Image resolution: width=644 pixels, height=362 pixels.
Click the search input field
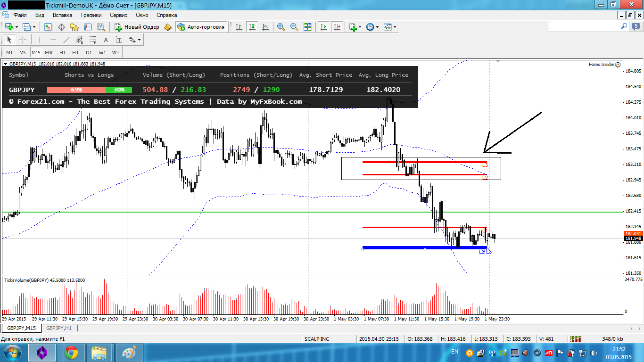click(x=584, y=27)
